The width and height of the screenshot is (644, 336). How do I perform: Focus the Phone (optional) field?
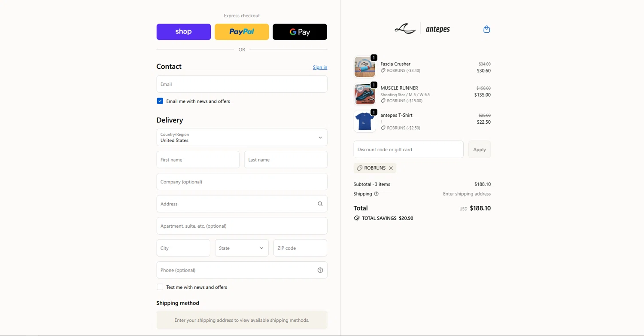[x=242, y=270]
